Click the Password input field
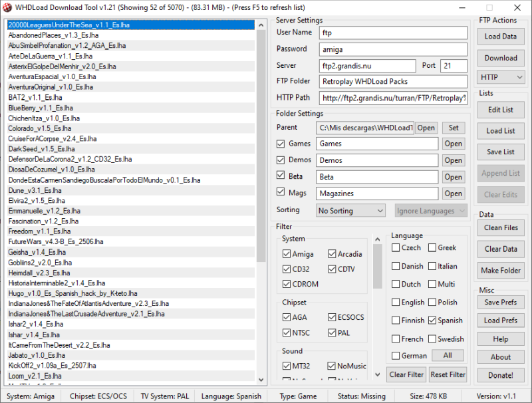This screenshot has height=403, width=532. (393, 49)
